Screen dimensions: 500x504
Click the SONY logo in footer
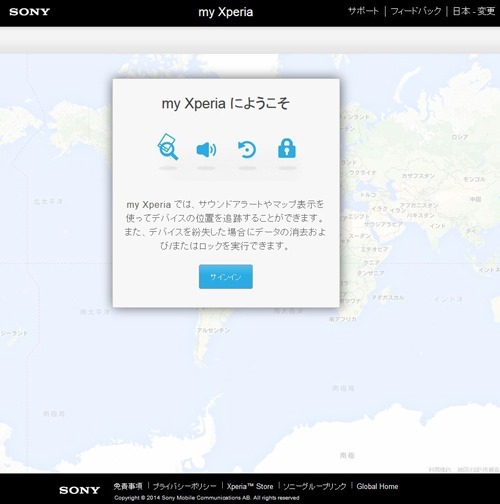pos(80,490)
